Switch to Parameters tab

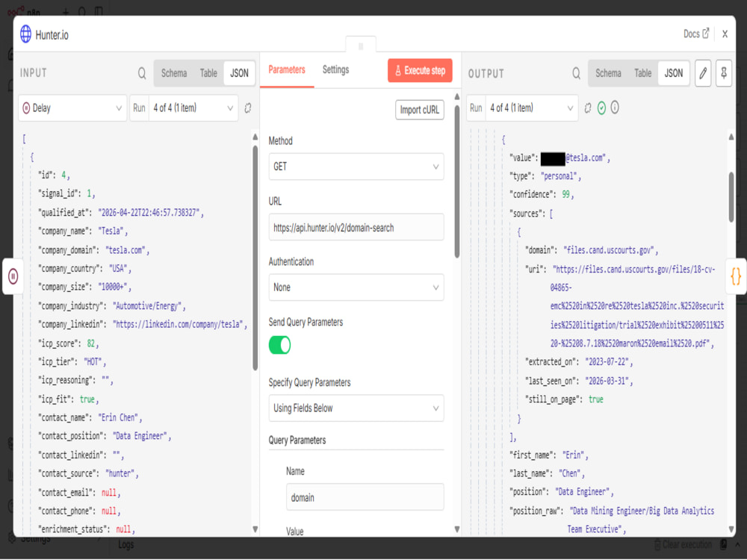point(287,70)
